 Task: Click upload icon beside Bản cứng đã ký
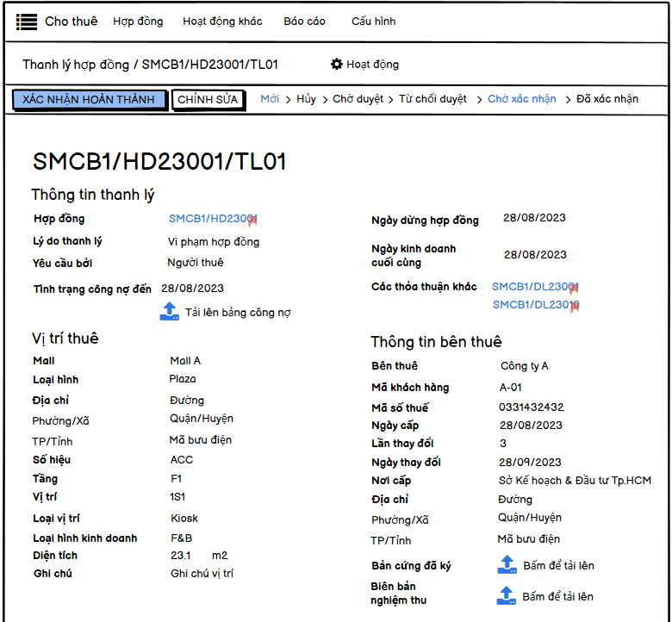point(507,564)
